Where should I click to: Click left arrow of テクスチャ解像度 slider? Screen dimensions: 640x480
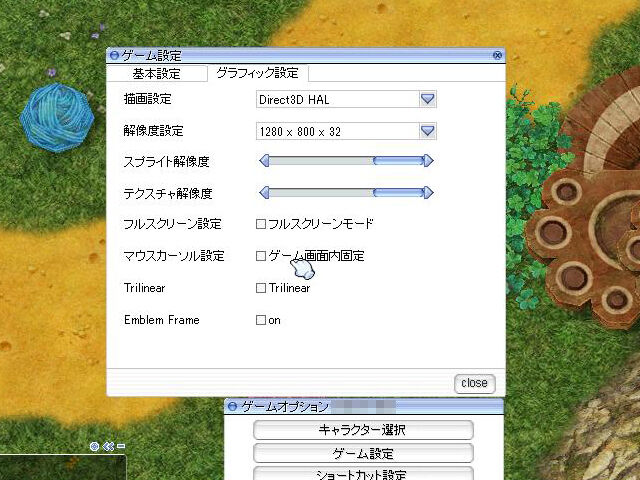coord(264,193)
